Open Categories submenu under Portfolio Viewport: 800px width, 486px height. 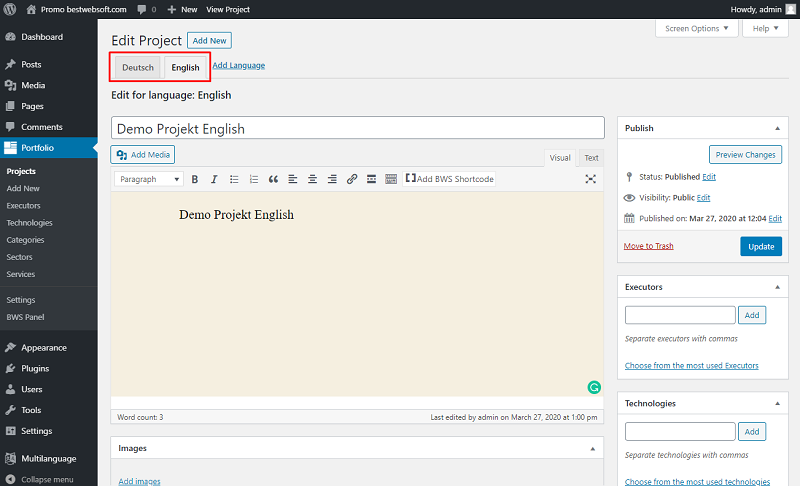[x=25, y=240]
